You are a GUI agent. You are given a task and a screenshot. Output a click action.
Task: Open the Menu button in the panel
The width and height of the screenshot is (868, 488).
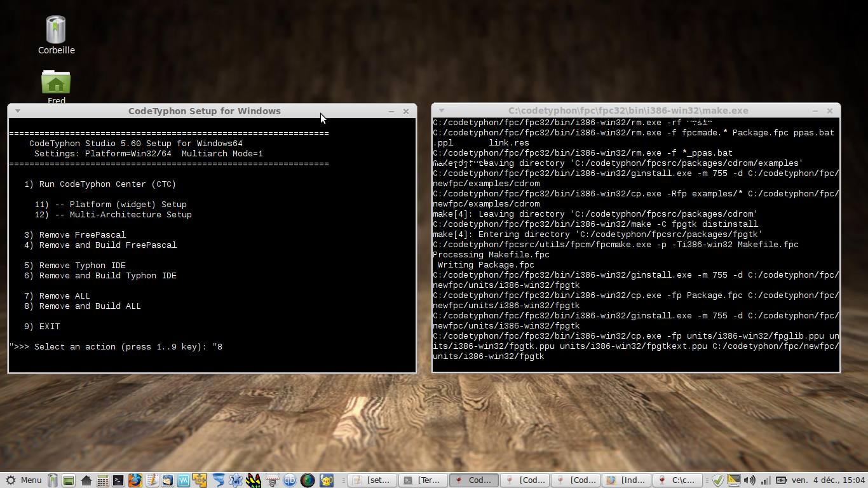[23, 480]
